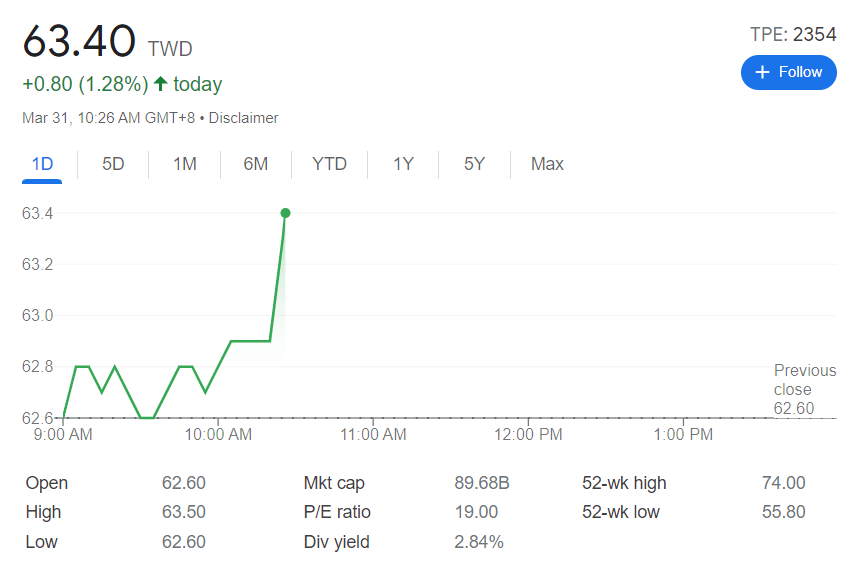Click the Div yield label

336,542
